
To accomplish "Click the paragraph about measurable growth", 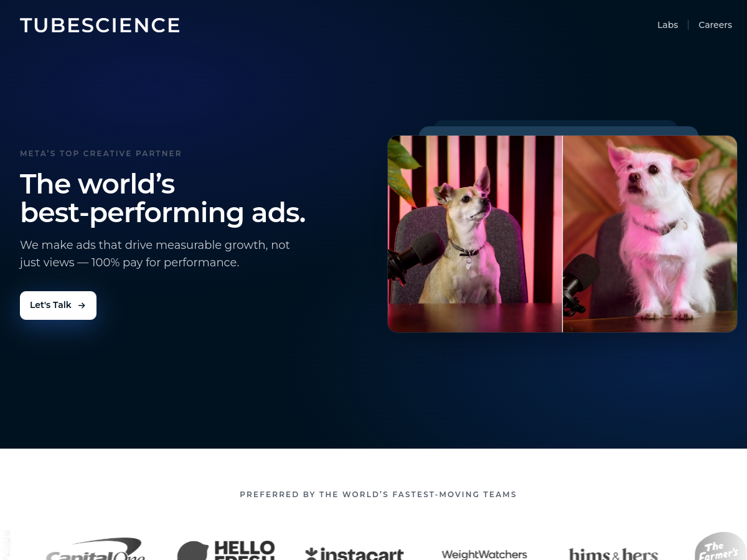I will (x=155, y=254).
